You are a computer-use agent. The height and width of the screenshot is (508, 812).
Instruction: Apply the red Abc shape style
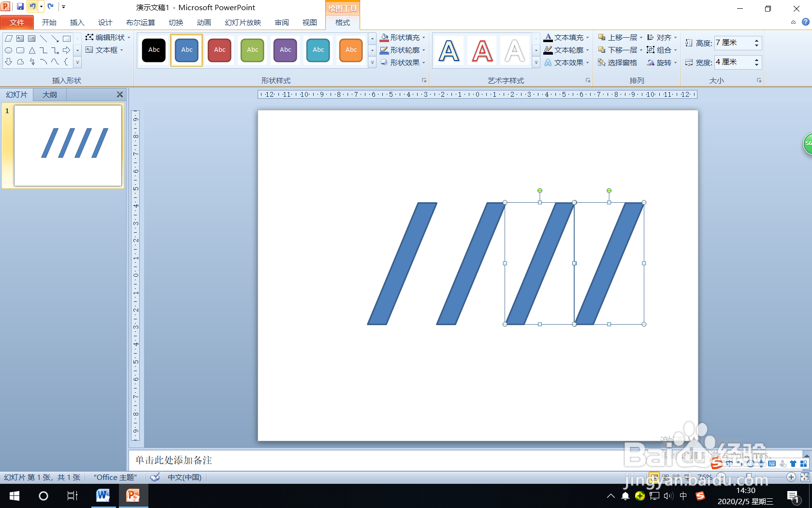point(219,50)
